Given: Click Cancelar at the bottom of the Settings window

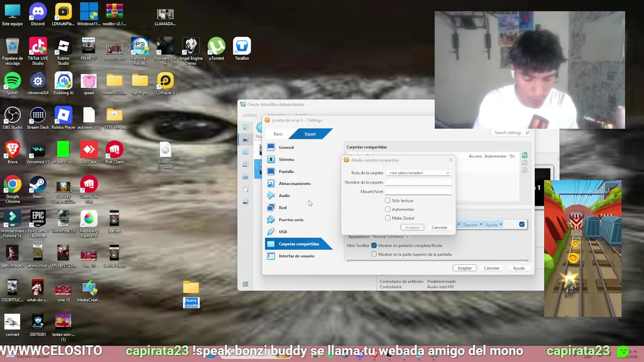Looking at the screenshot, I should 492,268.
